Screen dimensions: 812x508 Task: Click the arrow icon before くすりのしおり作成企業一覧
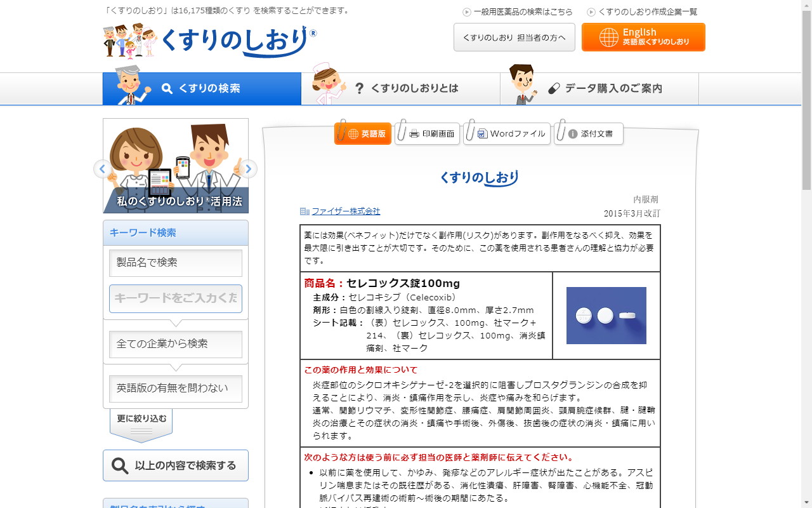[591, 12]
